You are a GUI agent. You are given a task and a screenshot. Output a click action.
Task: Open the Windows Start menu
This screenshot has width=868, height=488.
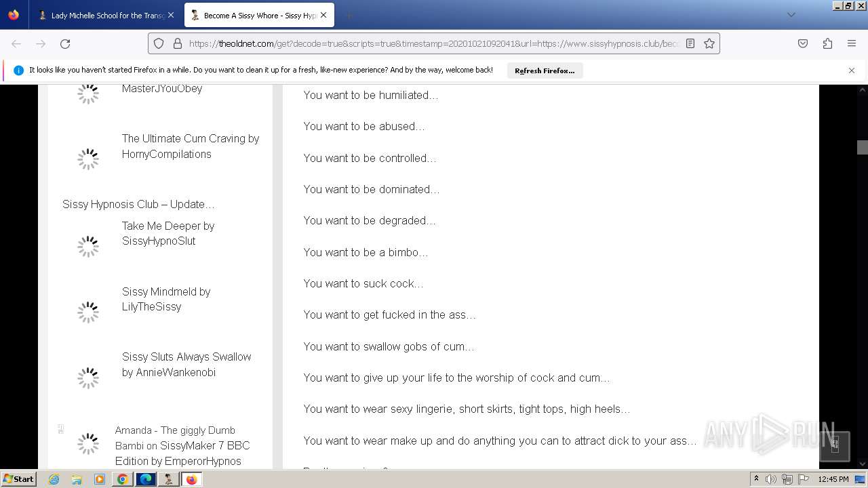18,479
